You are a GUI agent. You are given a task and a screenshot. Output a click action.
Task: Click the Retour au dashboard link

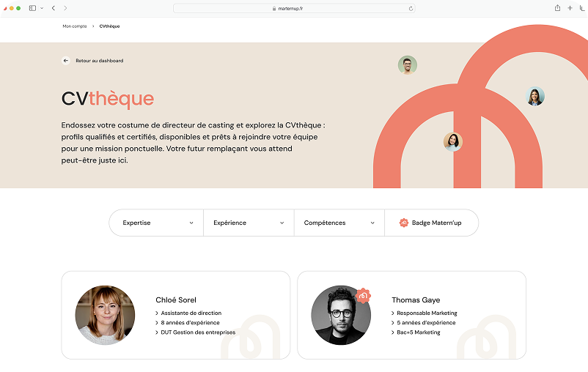tap(99, 61)
